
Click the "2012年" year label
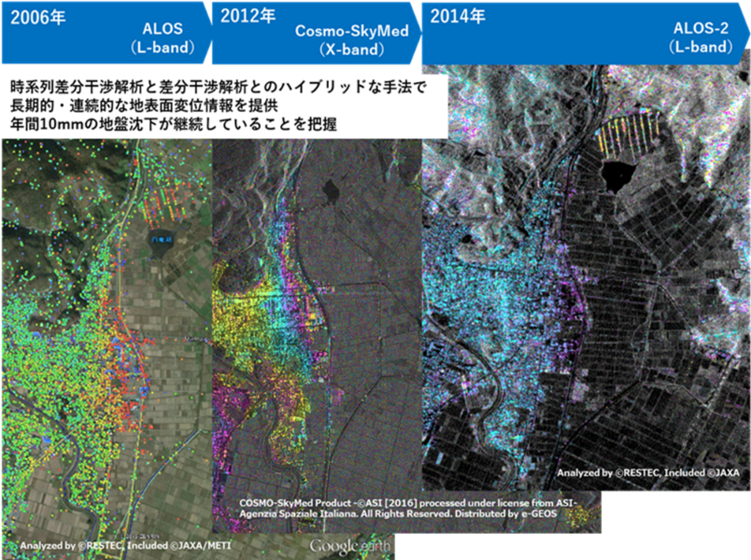tap(248, 16)
